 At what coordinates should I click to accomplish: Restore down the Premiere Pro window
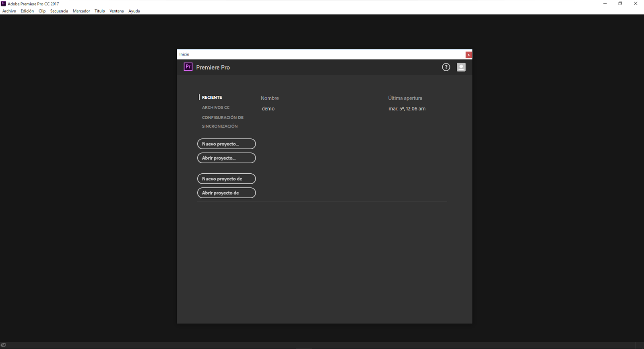pos(620,4)
